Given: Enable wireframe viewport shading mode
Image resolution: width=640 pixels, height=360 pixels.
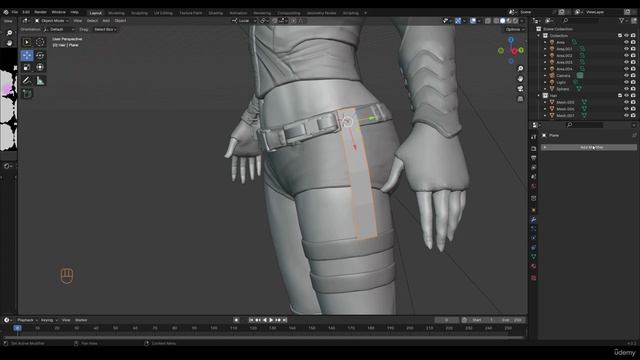Looking at the screenshot, I should [x=496, y=20].
